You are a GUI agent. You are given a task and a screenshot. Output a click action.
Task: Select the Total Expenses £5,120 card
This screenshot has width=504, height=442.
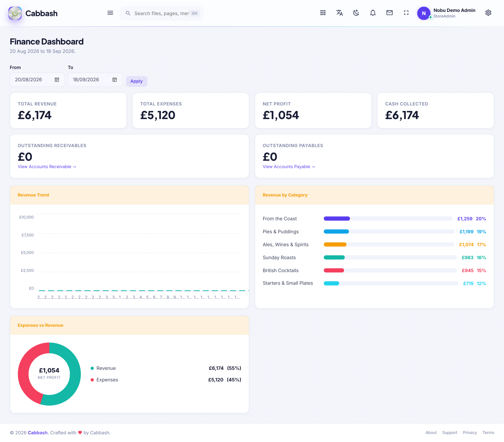tap(191, 110)
